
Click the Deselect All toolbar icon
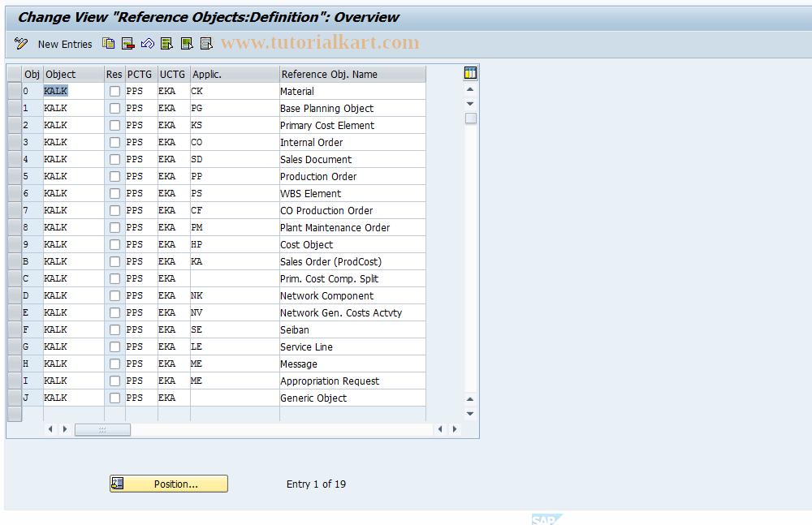205,44
